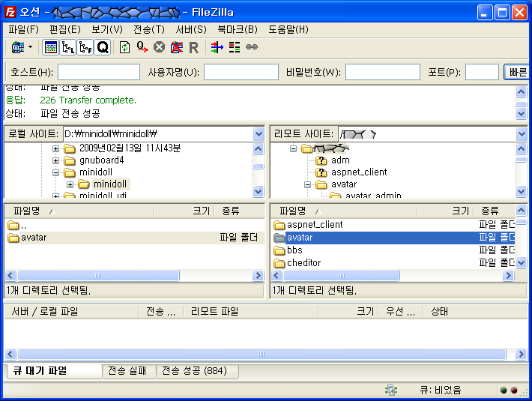Toggle synchronized browsing icon
Image resolution: width=532 pixels, height=401 pixels.
point(252,46)
